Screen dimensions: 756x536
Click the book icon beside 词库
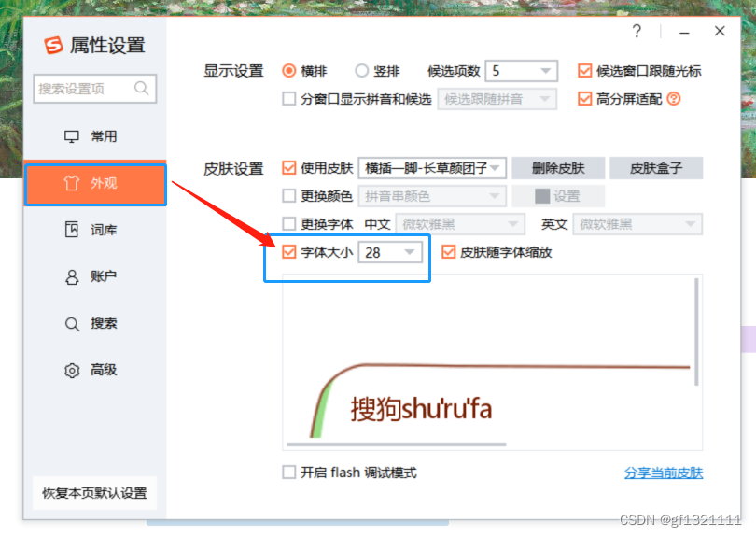72,230
